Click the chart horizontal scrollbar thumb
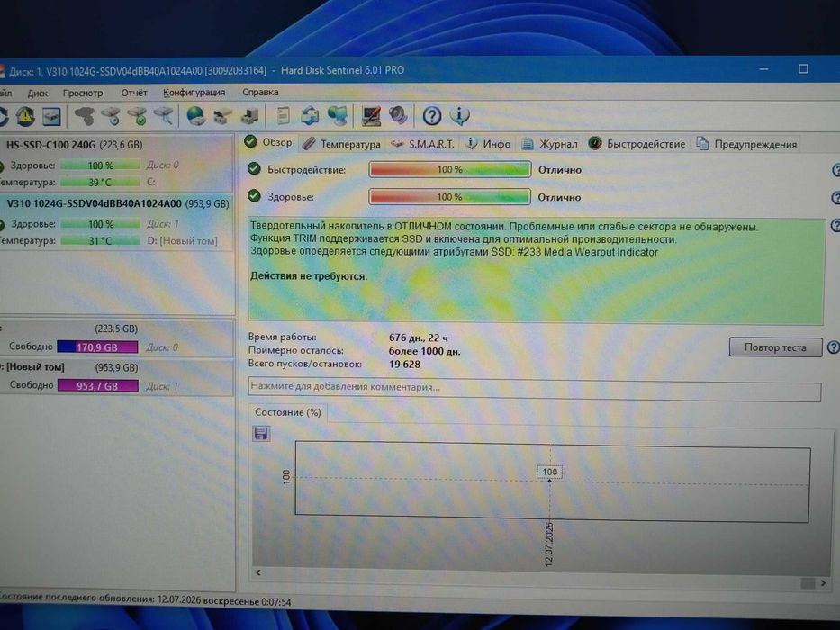 click(808, 583)
